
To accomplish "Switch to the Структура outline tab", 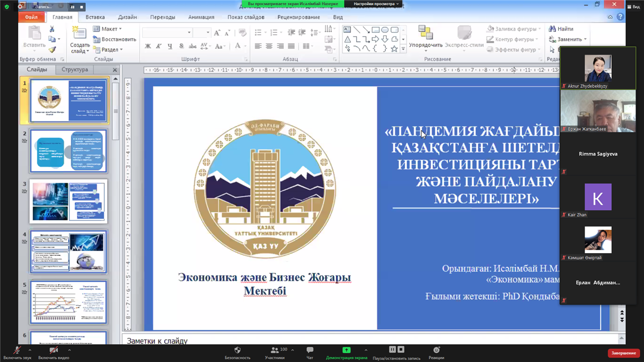I will point(75,70).
